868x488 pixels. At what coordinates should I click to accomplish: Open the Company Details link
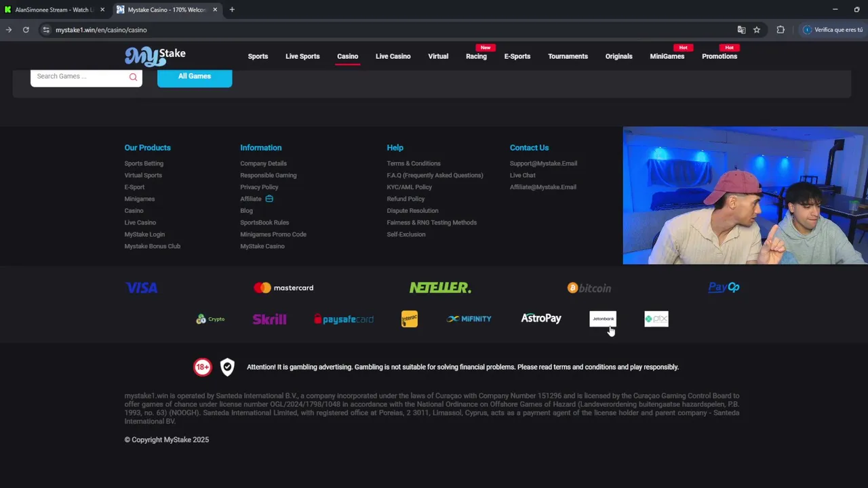pos(263,163)
